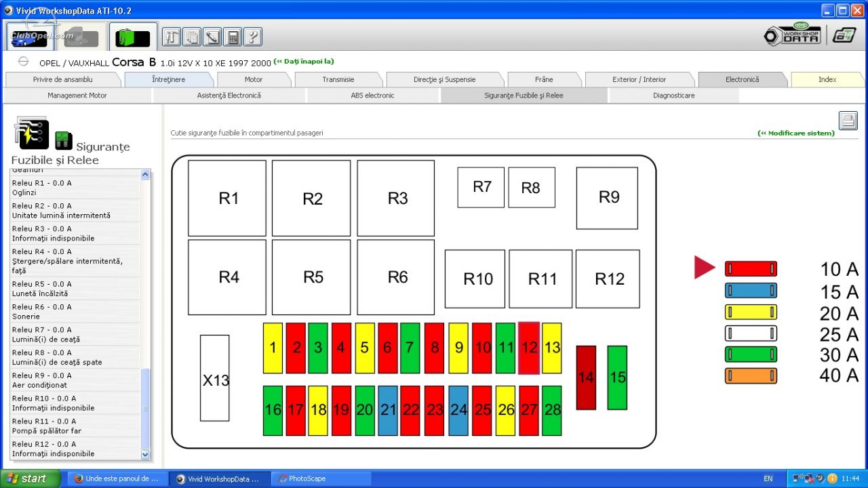Switch to Firefox taskbar window
The width and height of the screenshot is (868, 488).
[117, 479]
